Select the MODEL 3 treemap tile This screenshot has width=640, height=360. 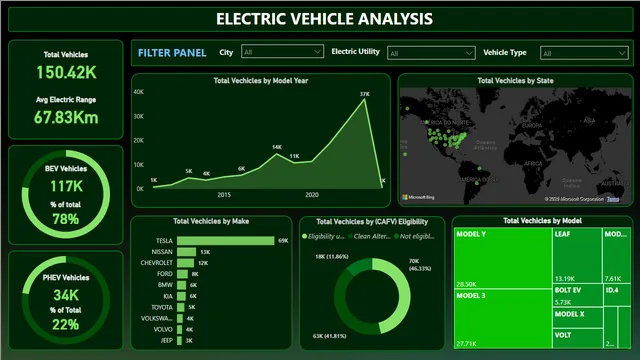coord(503,319)
